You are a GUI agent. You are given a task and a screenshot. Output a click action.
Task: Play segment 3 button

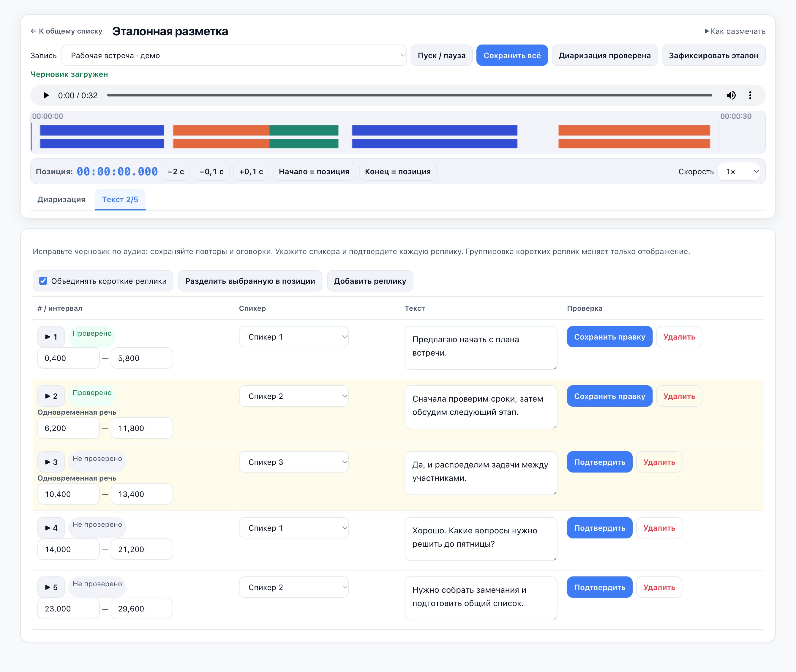pos(51,462)
